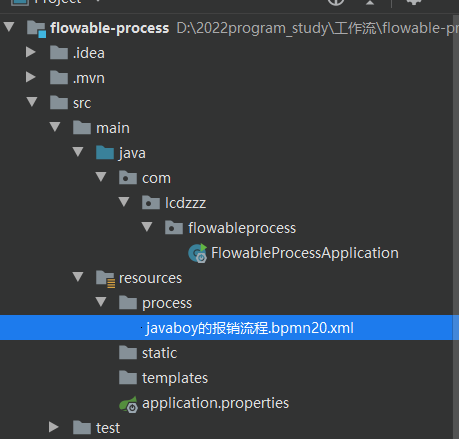This screenshot has width=459, height=439.
Task: Click the Spring Boot FlowableProcessApplication class icon
Action: pyautogui.click(x=197, y=253)
